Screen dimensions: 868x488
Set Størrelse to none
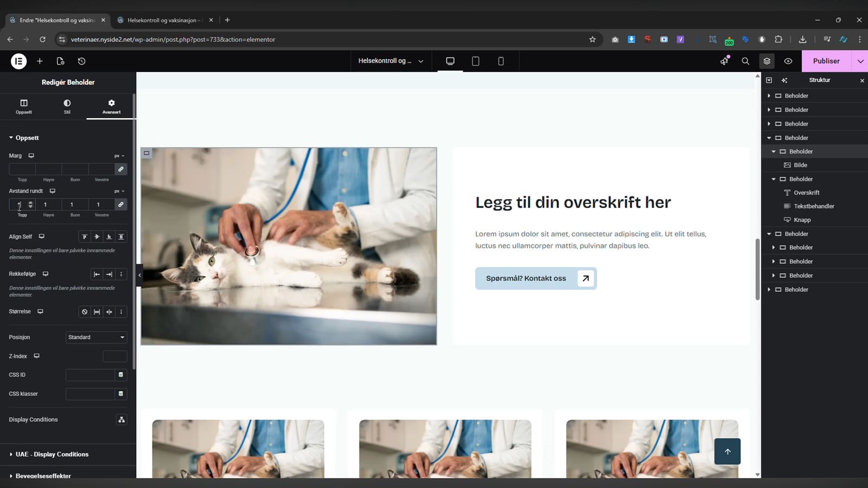coord(85,312)
